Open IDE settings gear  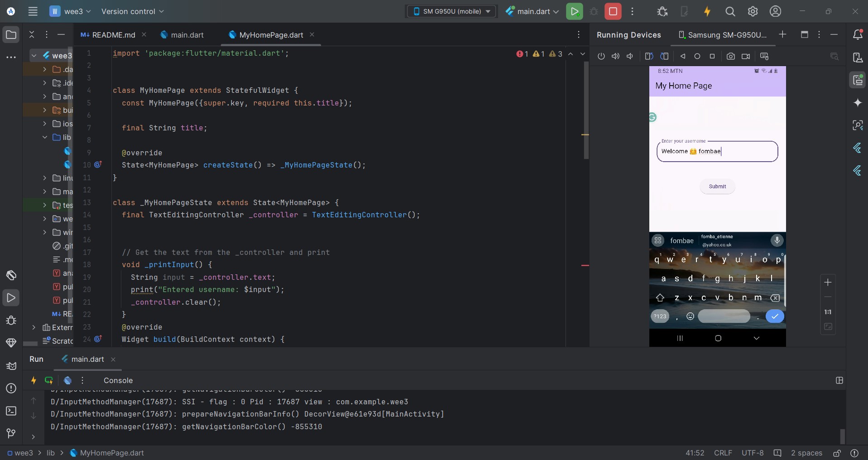coord(753,11)
